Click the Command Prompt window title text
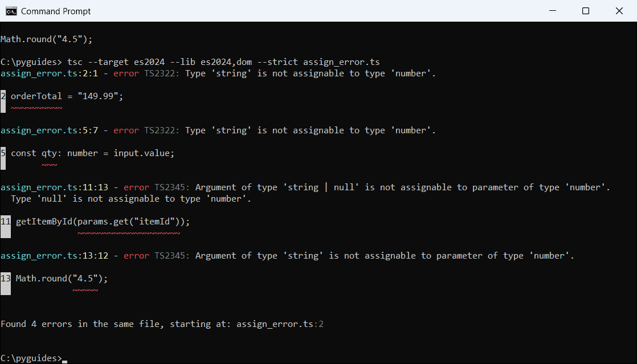 click(56, 11)
